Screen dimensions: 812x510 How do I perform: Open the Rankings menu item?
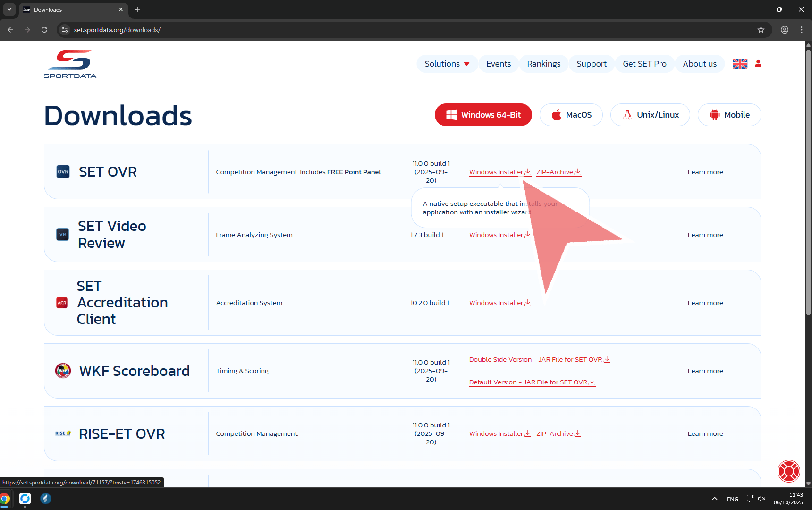coord(543,64)
